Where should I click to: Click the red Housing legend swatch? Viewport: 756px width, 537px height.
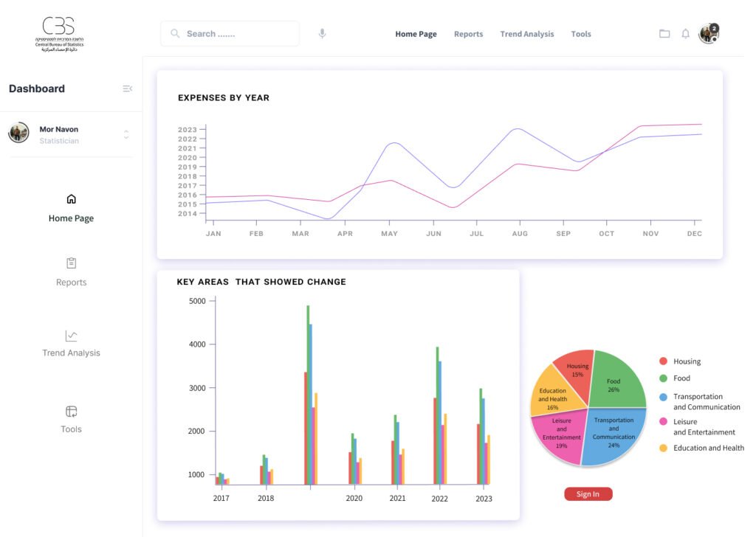point(663,361)
